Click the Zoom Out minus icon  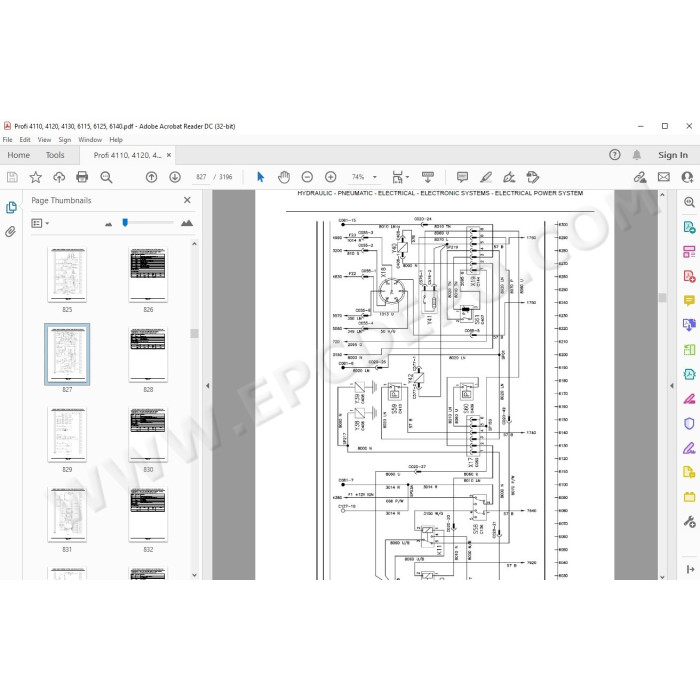coord(307,177)
